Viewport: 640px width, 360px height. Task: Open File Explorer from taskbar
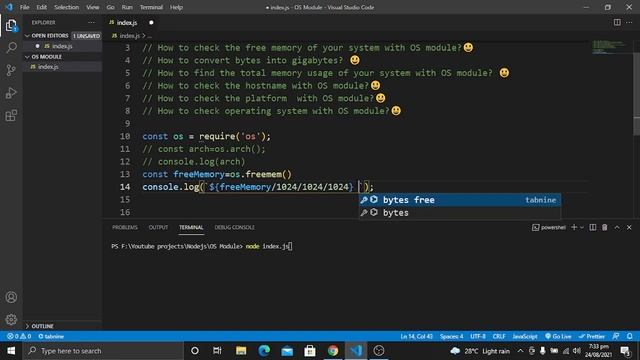coord(241,351)
